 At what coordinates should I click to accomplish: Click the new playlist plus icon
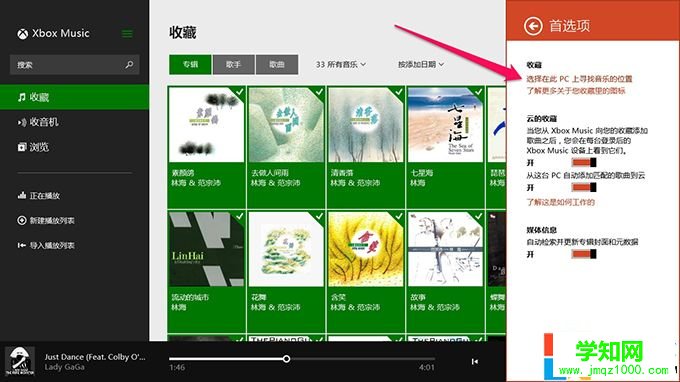(22, 220)
